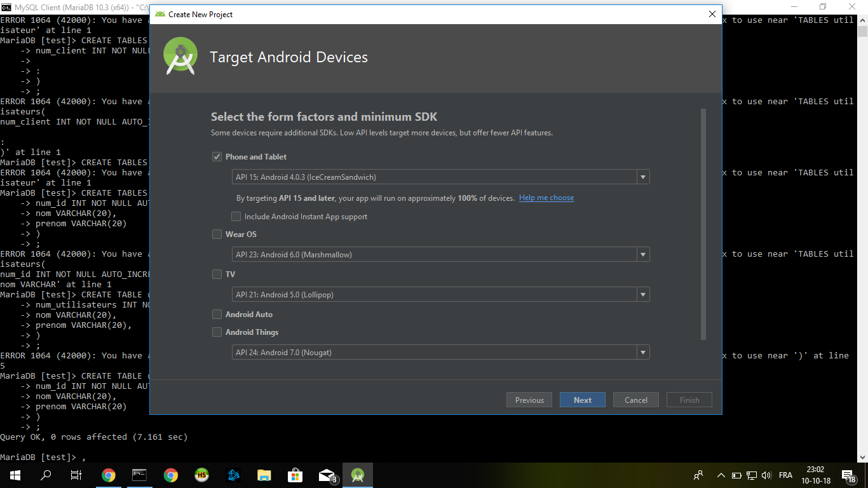This screenshot has width=868, height=488.
Task: Click the volume speaker tray icon
Action: click(766, 475)
